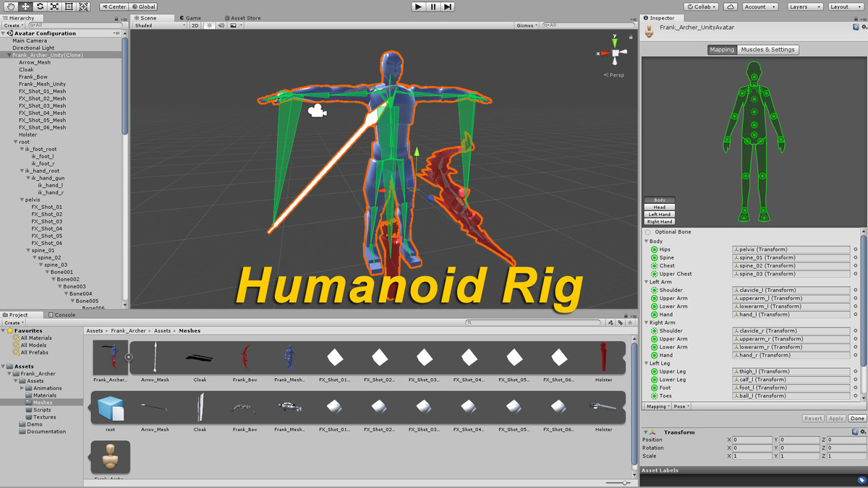Toggle scene lighting sun icon
Viewport: 868px width, 488px height.
(x=210, y=25)
